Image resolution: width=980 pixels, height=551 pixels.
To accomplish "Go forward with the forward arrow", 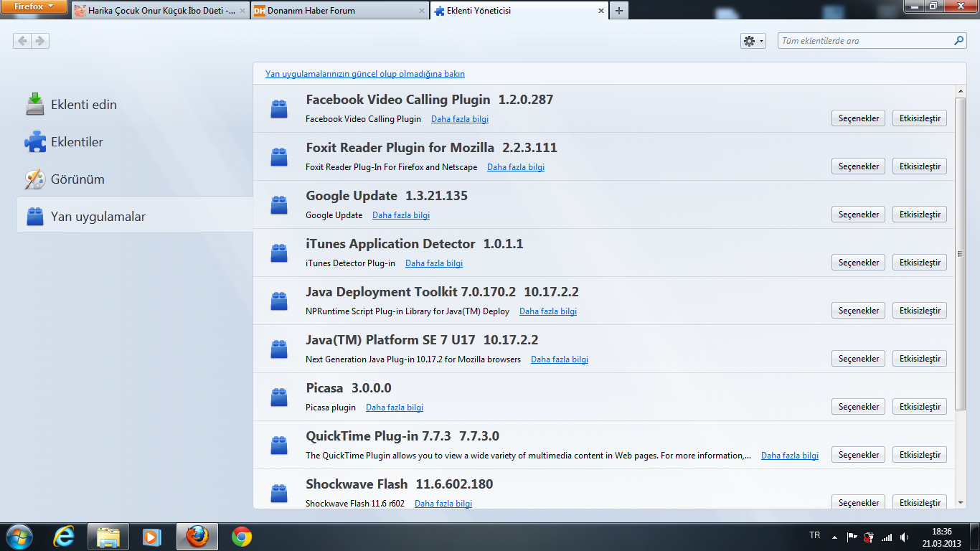I will click(x=40, y=41).
